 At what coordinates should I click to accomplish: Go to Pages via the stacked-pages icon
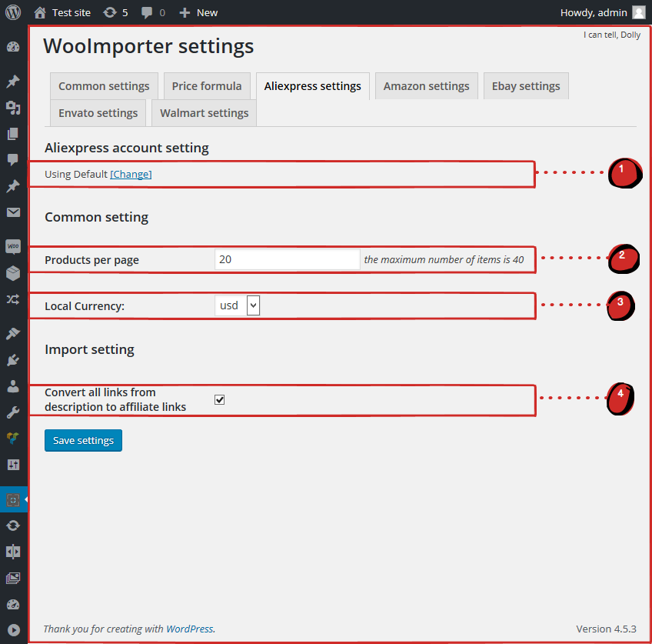coord(13,134)
